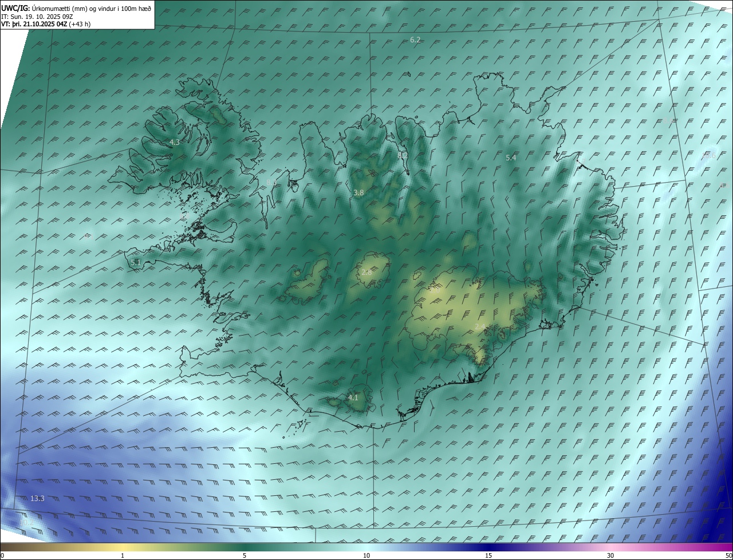Click the 8.2 value on the map
733x560 pixels.
[x=403, y=155]
